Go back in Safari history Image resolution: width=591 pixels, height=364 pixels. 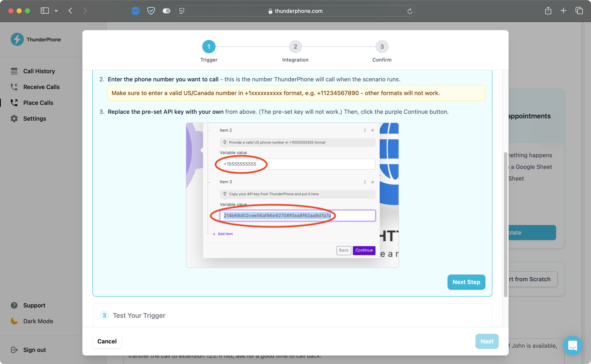point(70,11)
